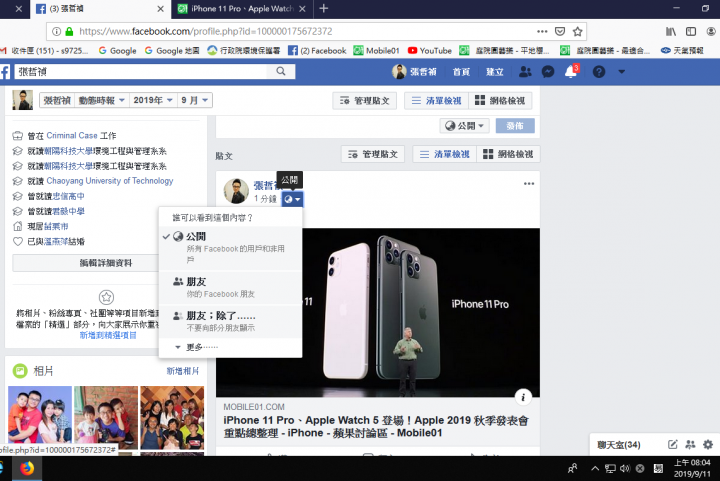
Task: Click the create group icon in chat bar
Action: click(x=690, y=444)
